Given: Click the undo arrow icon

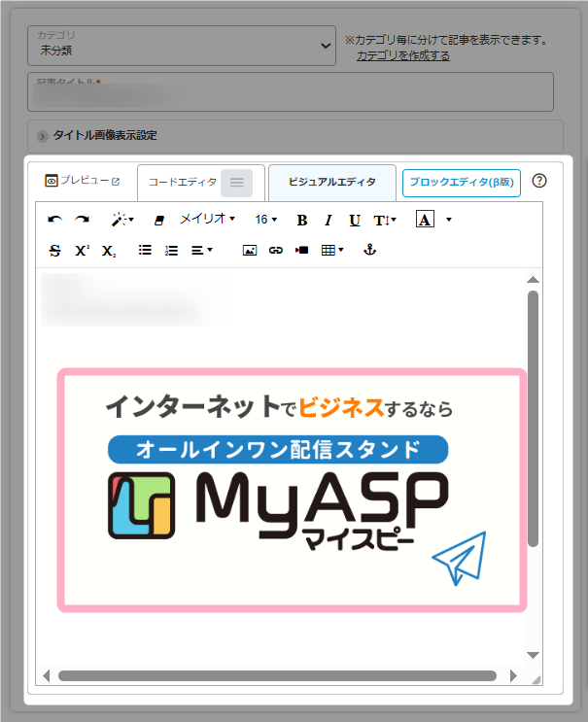Looking at the screenshot, I should click(54, 220).
